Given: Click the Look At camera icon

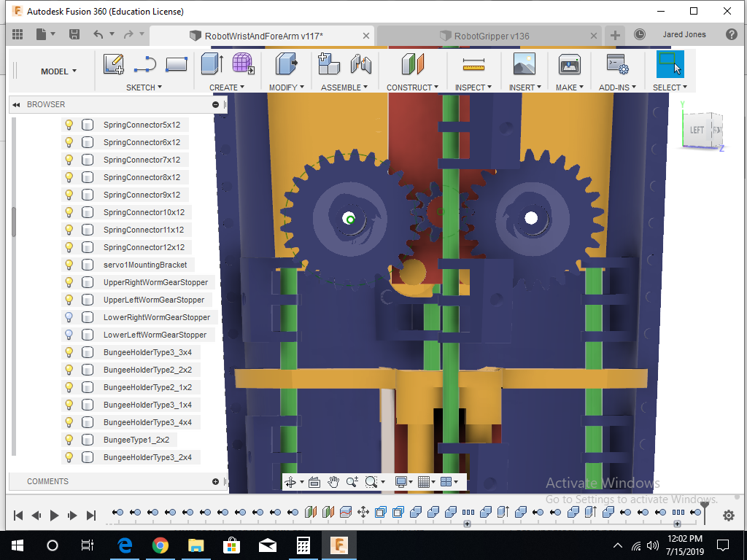Looking at the screenshot, I should click(x=314, y=482).
